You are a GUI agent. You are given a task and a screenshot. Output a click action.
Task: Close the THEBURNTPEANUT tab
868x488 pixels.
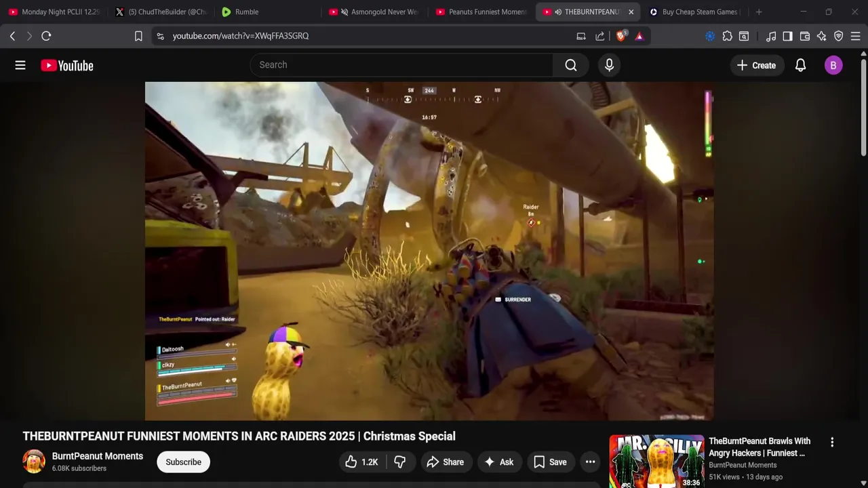tap(631, 12)
